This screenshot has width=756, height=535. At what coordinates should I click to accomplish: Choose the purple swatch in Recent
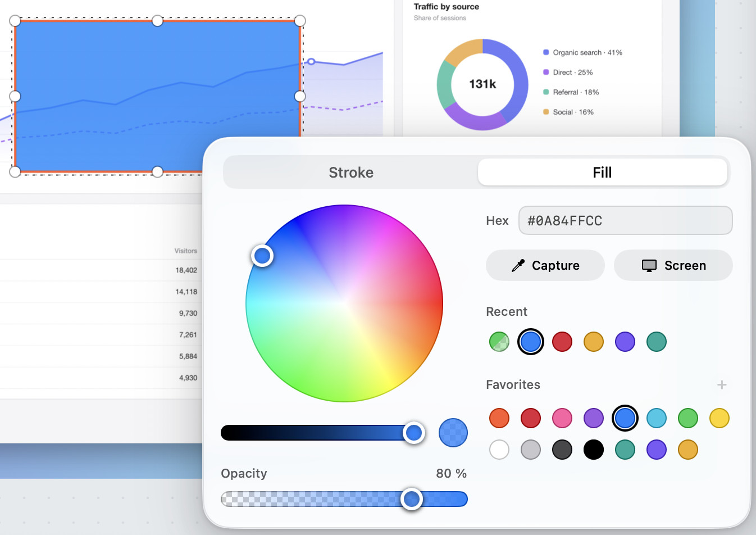(x=625, y=342)
